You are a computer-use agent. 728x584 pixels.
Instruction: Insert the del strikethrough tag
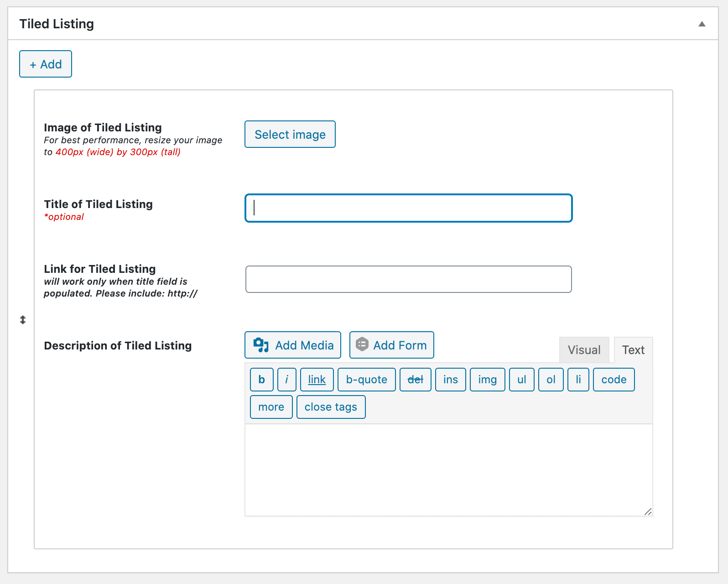pyautogui.click(x=415, y=380)
